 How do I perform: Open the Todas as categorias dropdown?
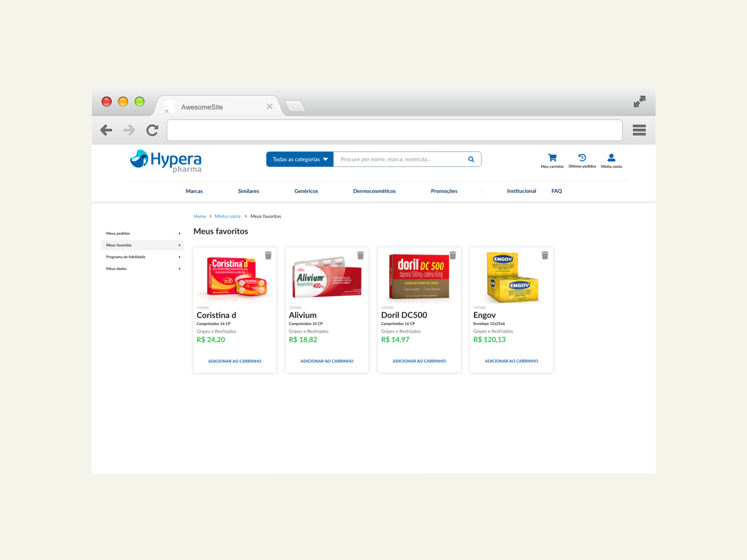click(300, 159)
